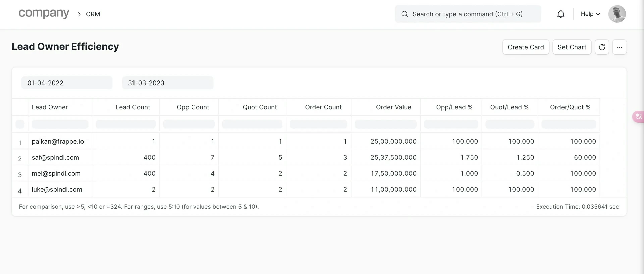Click the Lead Count column header
This screenshot has width=644, height=274.
132,107
